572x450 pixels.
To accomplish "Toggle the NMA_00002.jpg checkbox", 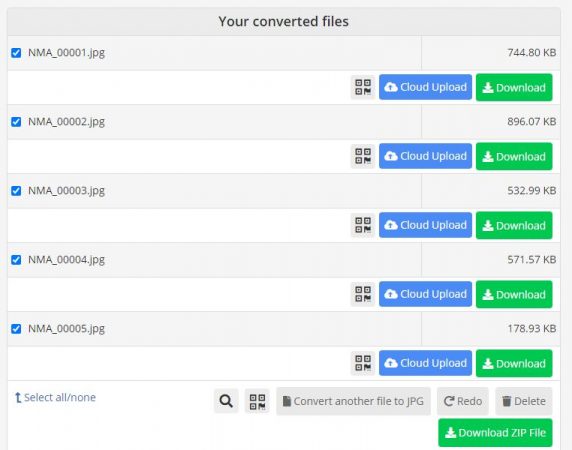I will pyautogui.click(x=16, y=122).
